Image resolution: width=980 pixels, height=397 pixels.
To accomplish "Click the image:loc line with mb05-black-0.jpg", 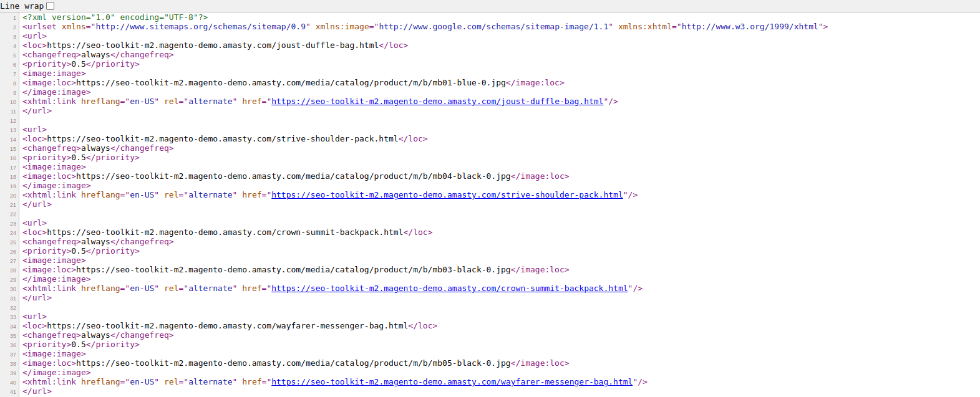I will 296,363.
